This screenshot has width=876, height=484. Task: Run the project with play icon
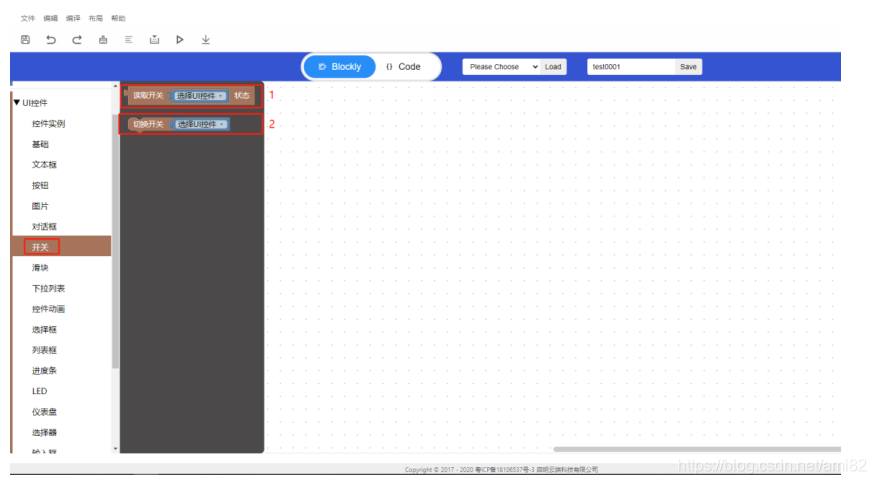tap(180, 40)
